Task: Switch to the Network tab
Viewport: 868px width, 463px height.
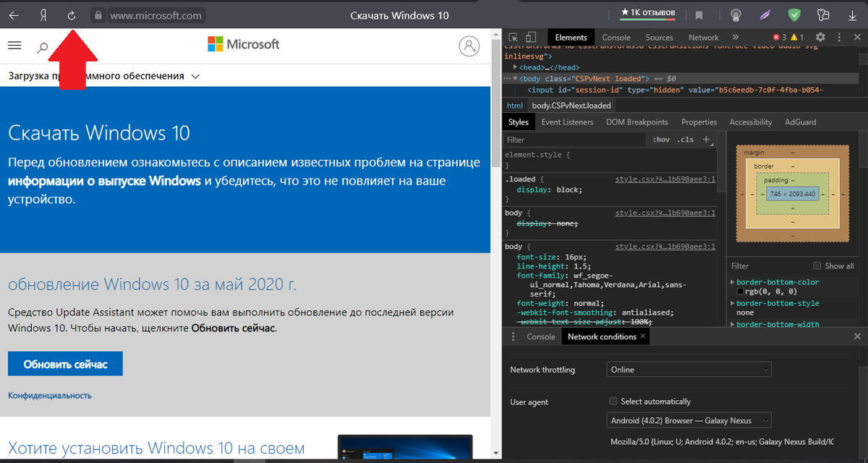Action: (x=704, y=37)
